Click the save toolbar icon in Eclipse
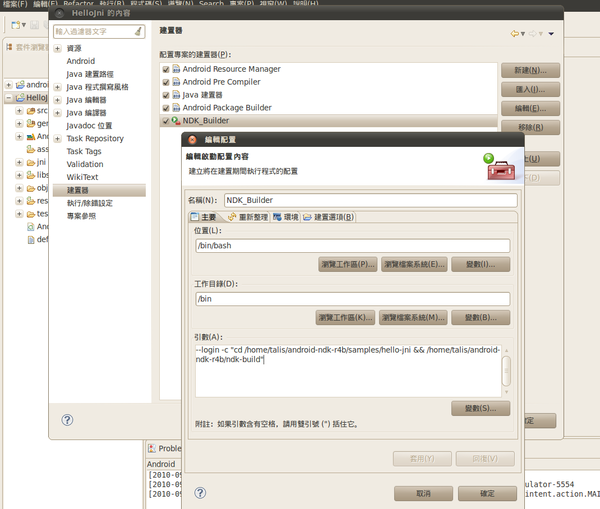Image resolution: width=600 pixels, height=509 pixels. (x=34, y=25)
